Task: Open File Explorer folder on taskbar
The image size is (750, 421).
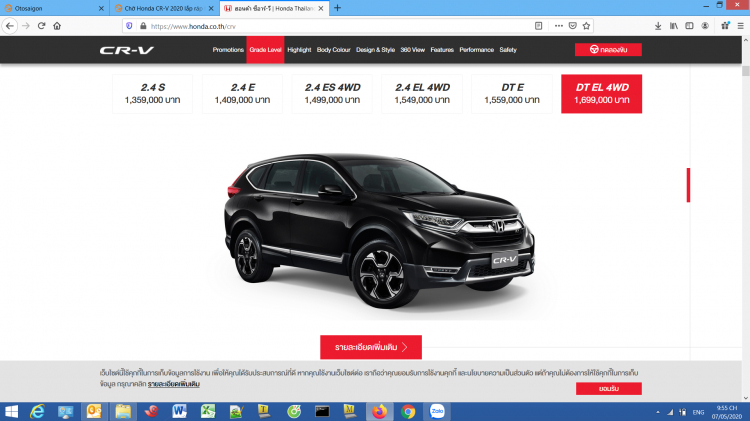Action: coord(123,411)
